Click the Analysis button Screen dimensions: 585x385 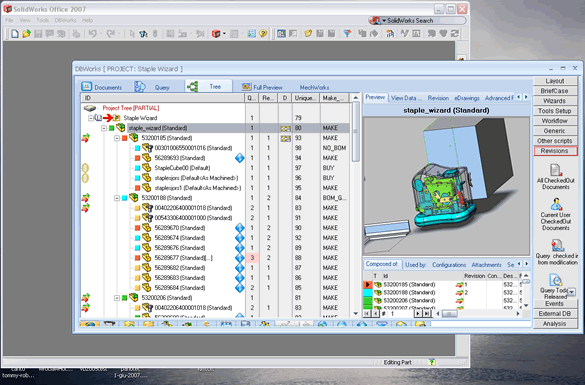[x=555, y=324]
